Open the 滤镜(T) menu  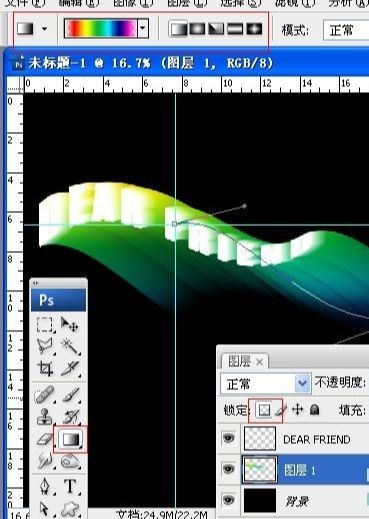(x=295, y=3)
